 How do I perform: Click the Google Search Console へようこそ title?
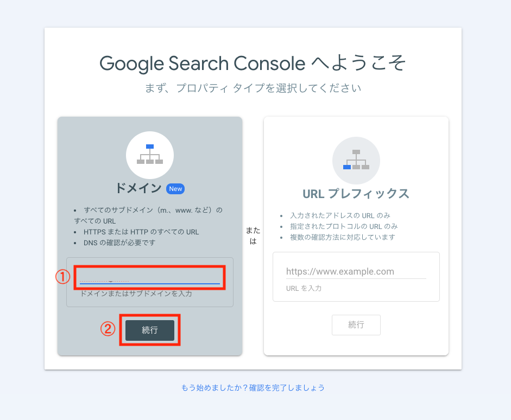[253, 63]
